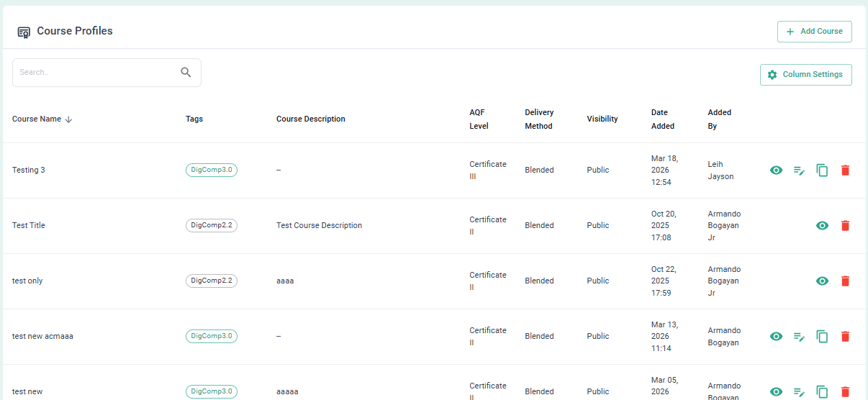Click the Visibility column header
The image size is (868, 400).
click(602, 119)
